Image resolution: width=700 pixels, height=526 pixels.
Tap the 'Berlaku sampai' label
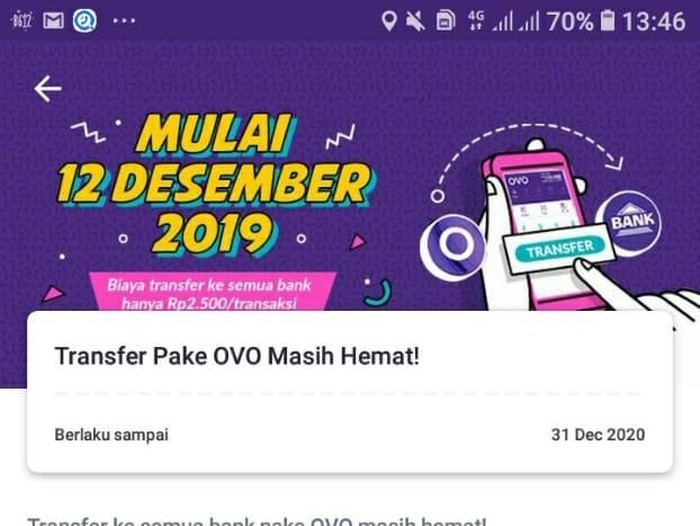pyautogui.click(x=112, y=434)
